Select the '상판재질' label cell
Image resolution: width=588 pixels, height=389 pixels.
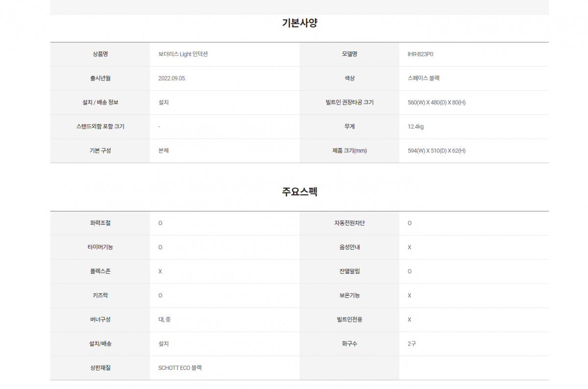point(100,368)
